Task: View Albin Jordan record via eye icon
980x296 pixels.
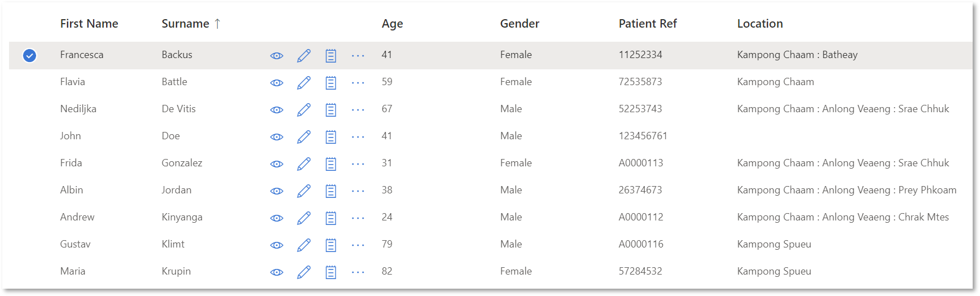Action: 276,191
